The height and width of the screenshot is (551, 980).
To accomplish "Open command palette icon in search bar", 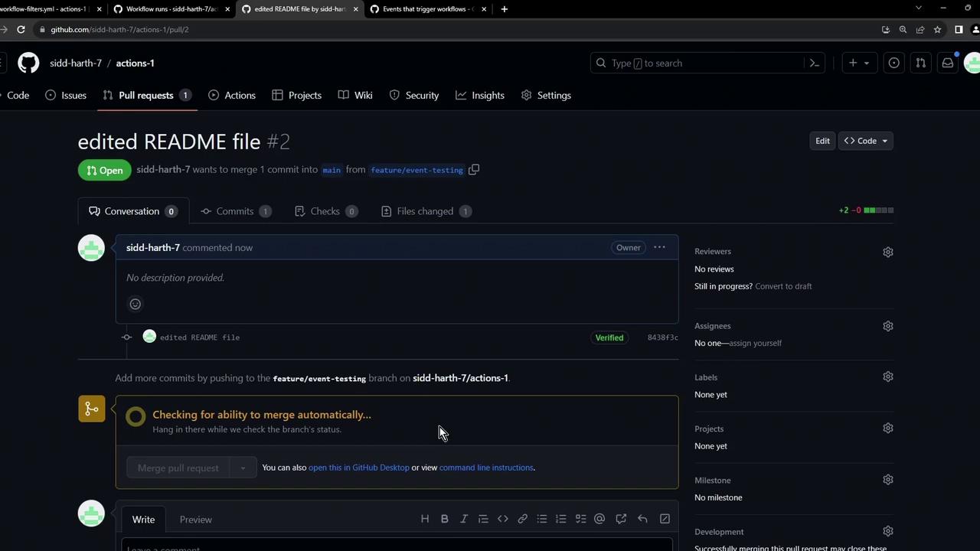I will click(x=815, y=63).
